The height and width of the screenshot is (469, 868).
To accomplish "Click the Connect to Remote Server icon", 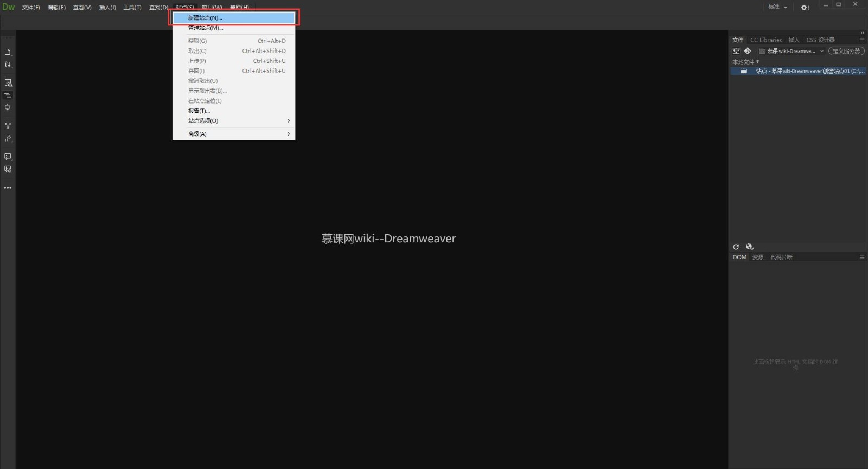I will click(736, 51).
